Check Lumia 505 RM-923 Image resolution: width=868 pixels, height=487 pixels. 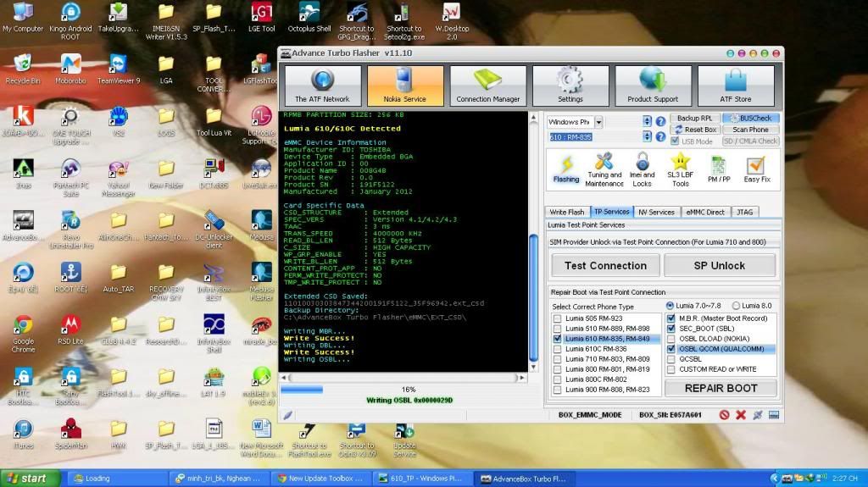[x=558, y=318]
